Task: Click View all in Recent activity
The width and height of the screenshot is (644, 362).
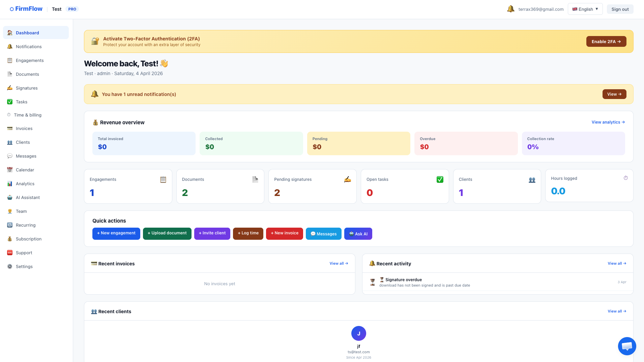Action: coord(617,263)
